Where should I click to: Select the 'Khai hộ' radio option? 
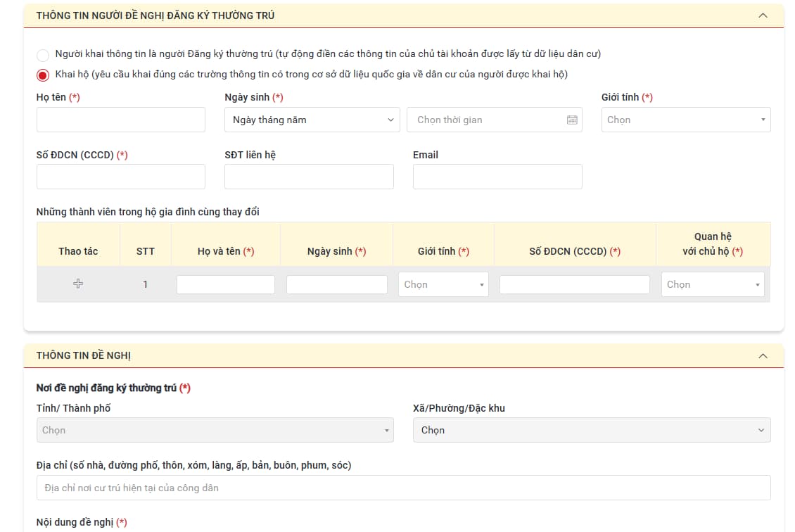click(43, 75)
